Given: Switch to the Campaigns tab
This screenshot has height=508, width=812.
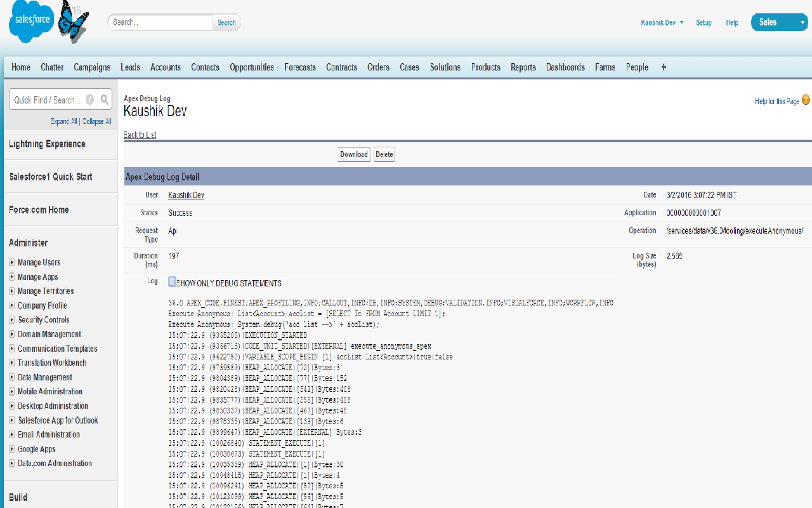Looking at the screenshot, I should (x=92, y=67).
